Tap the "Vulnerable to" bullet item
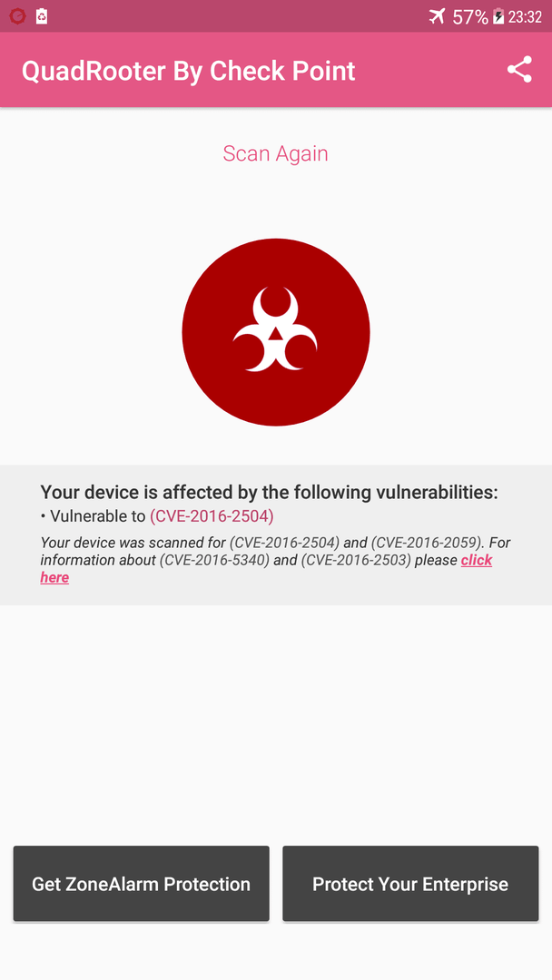The width and height of the screenshot is (552, 980). (x=157, y=516)
